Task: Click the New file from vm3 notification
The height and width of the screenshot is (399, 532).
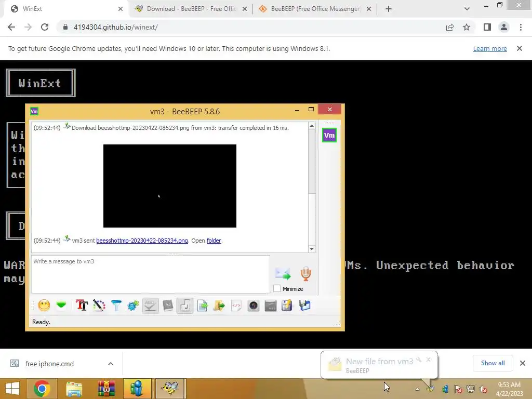Action: [379, 365]
